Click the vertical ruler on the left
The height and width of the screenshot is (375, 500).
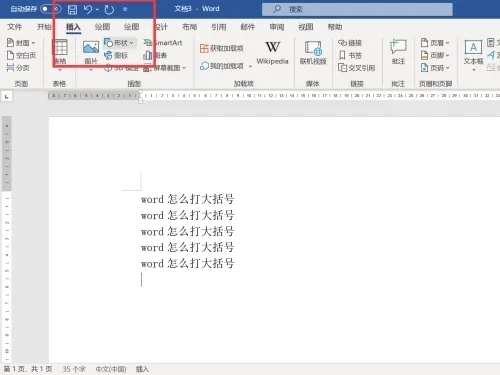[x=7, y=238]
